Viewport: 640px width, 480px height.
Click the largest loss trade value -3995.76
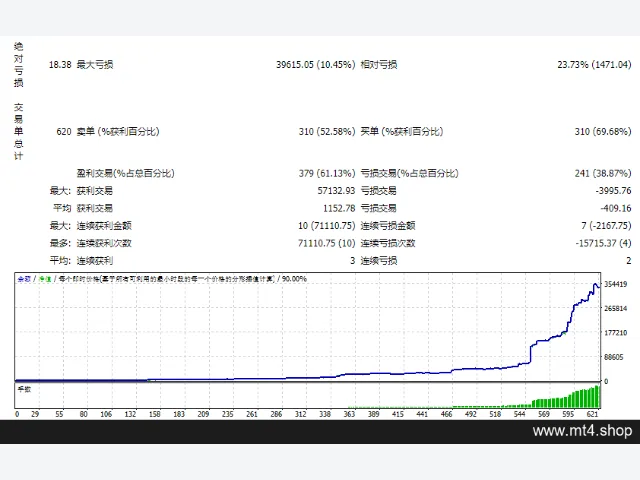point(613,191)
